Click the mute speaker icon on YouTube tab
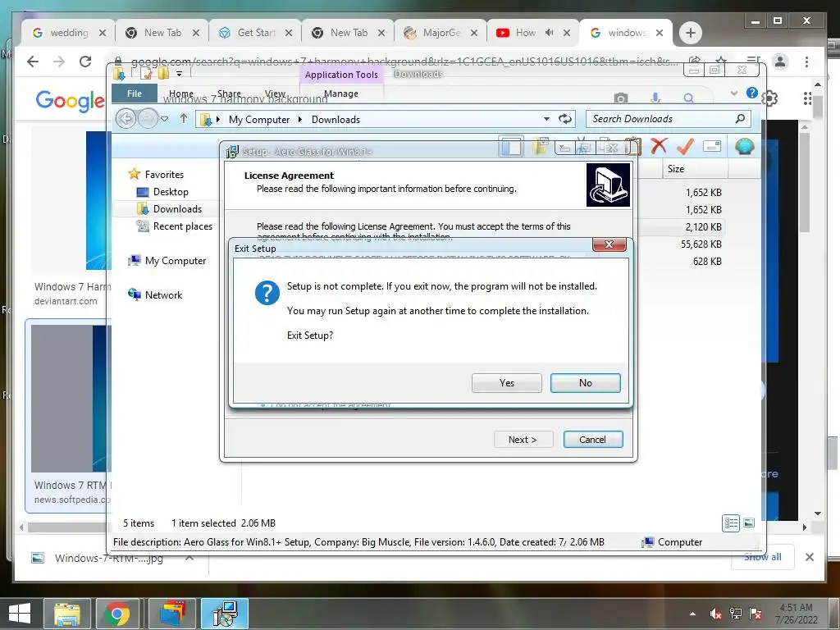Image resolution: width=840 pixels, height=630 pixels. coord(549,33)
